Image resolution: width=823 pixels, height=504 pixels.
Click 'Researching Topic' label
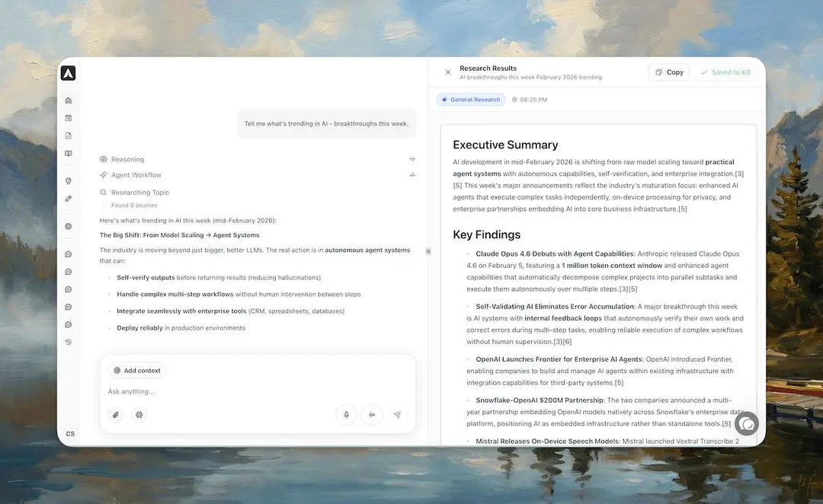tap(140, 193)
